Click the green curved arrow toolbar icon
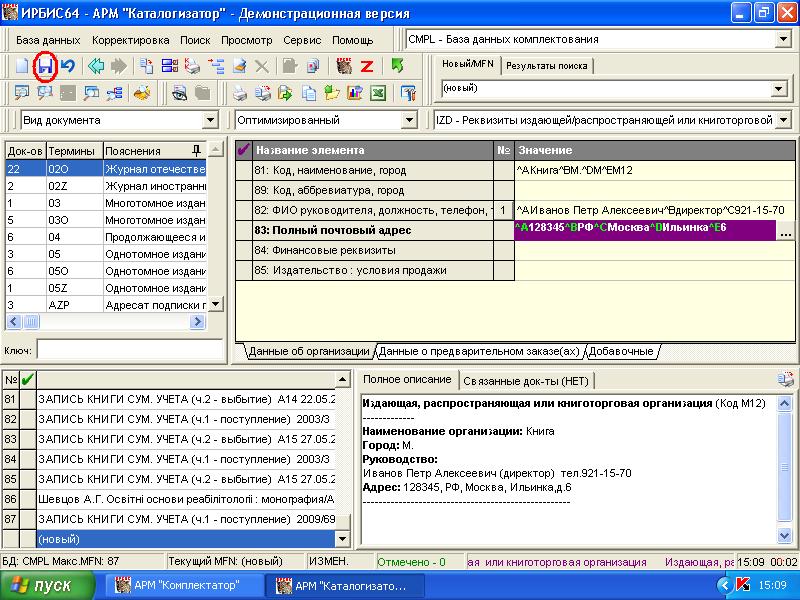This screenshot has width=800, height=600. pos(397,66)
